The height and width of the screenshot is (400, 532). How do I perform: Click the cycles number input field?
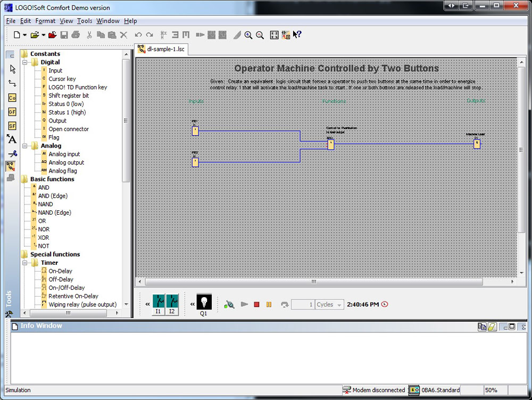point(303,305)
